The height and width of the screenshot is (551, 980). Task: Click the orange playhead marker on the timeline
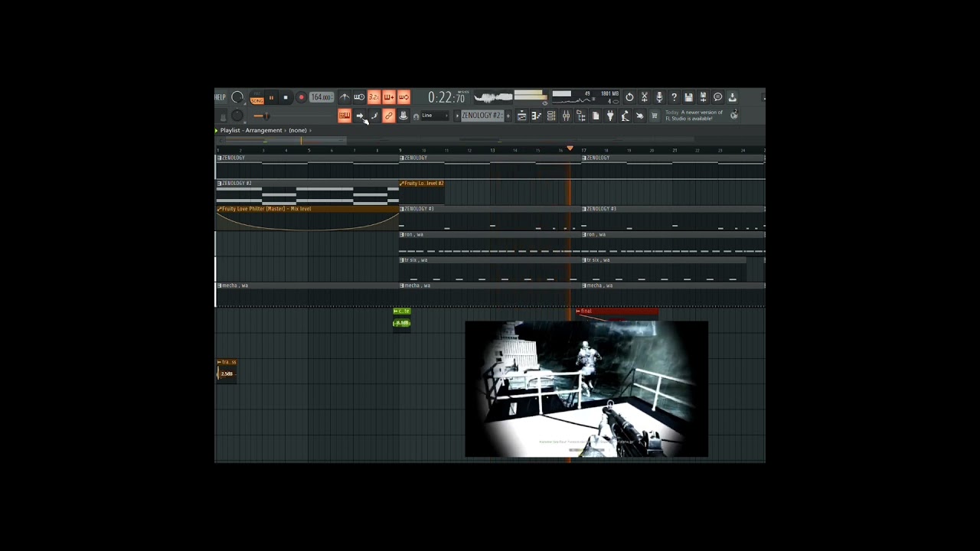pyautogui.click(x=570, y=148)
